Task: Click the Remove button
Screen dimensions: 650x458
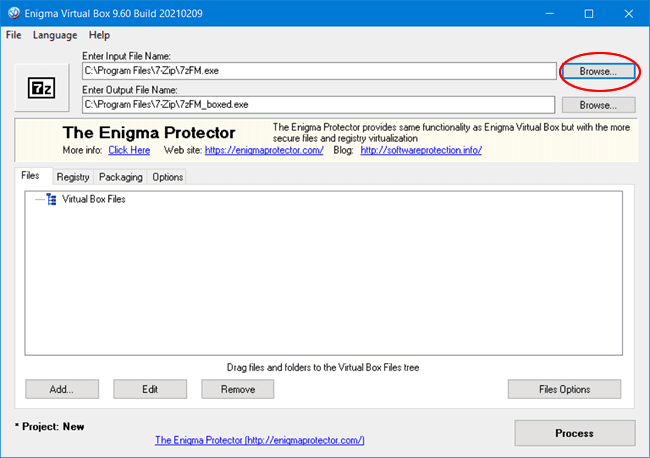Action: tap(237, 389)
